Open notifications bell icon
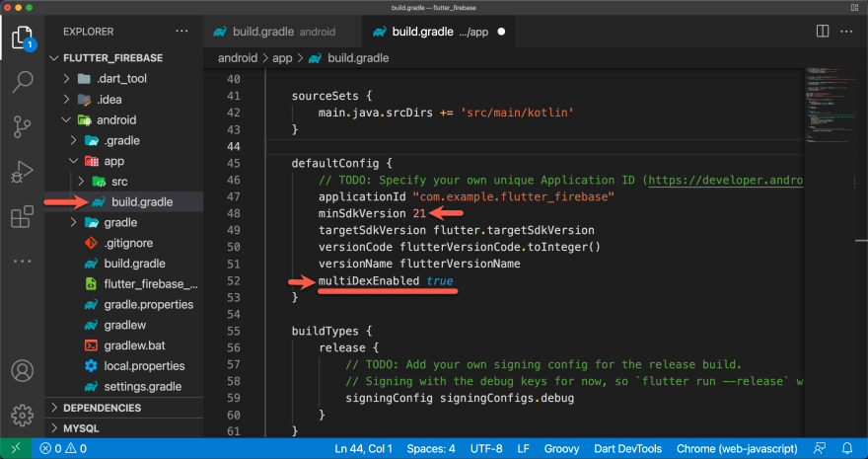Screen dimensions: 868x459 point(847,448)
